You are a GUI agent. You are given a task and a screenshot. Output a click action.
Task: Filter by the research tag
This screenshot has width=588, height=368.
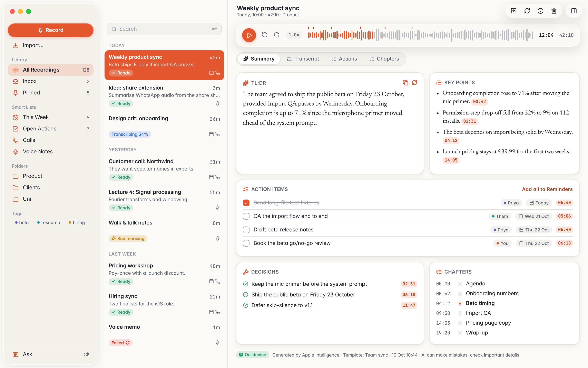click(48, 222)
